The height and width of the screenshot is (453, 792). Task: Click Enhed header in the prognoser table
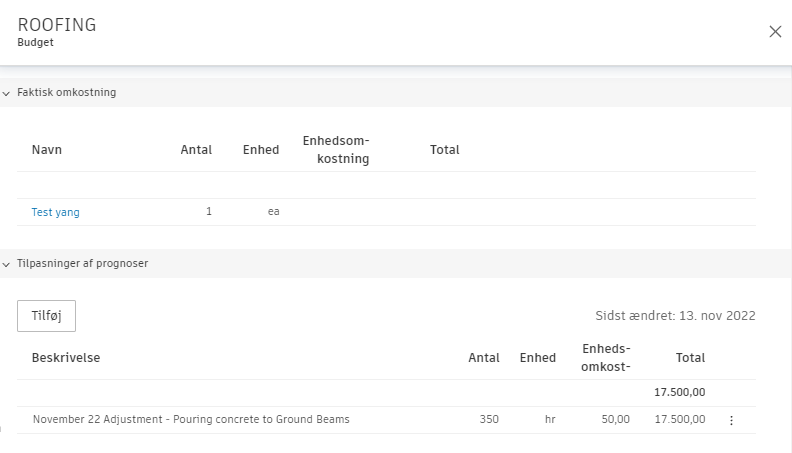coord(538,358)
